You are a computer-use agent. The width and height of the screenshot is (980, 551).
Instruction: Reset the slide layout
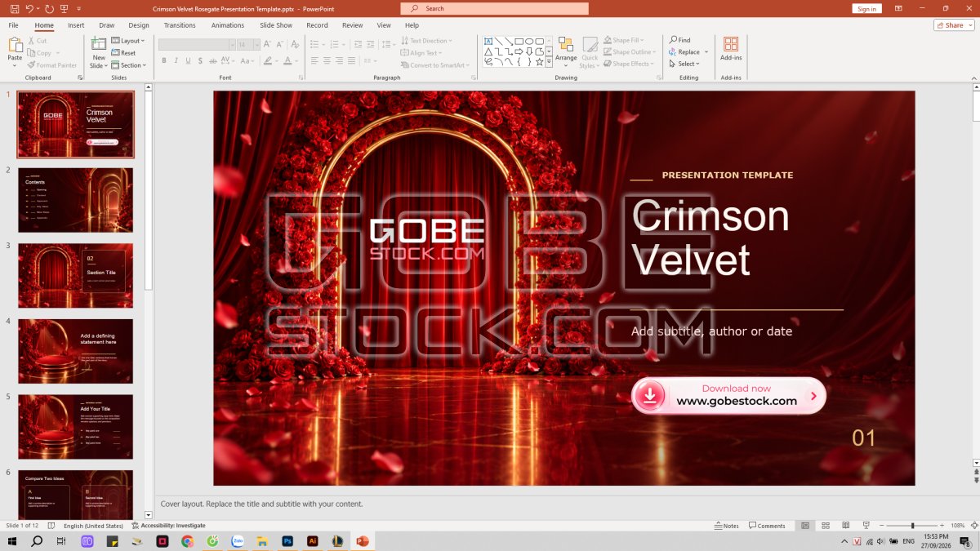123,53
